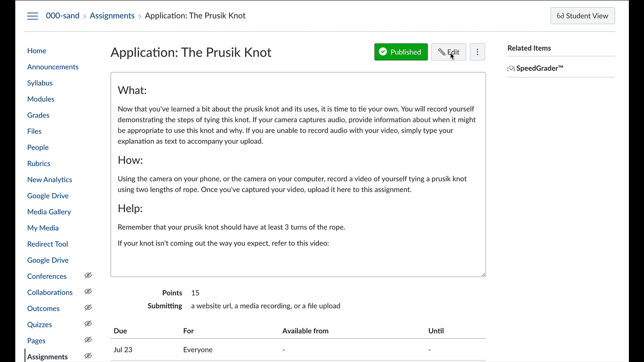Viewport: 644px width, 362px height.
Task: Select the New Analytics navigation link
Action: 49,179
